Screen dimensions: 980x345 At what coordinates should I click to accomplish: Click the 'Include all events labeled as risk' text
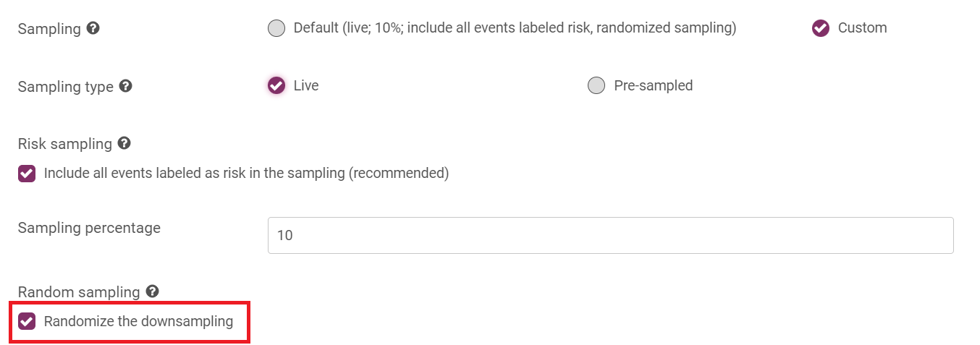(247, 174)
